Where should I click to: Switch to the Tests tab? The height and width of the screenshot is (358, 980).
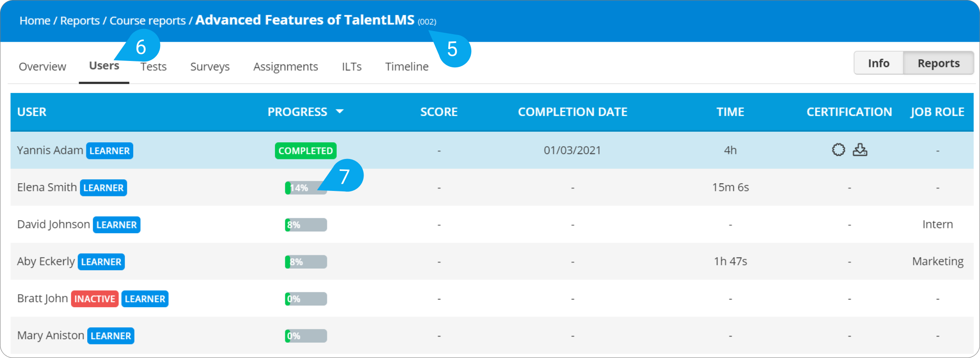(154, 66)
